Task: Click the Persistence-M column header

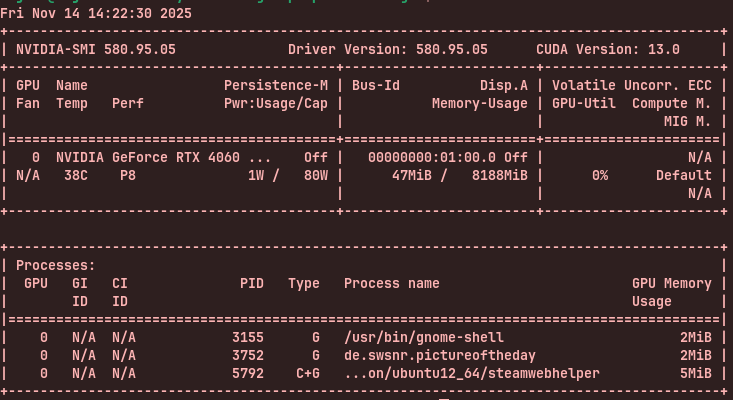Action: (275, 86)
